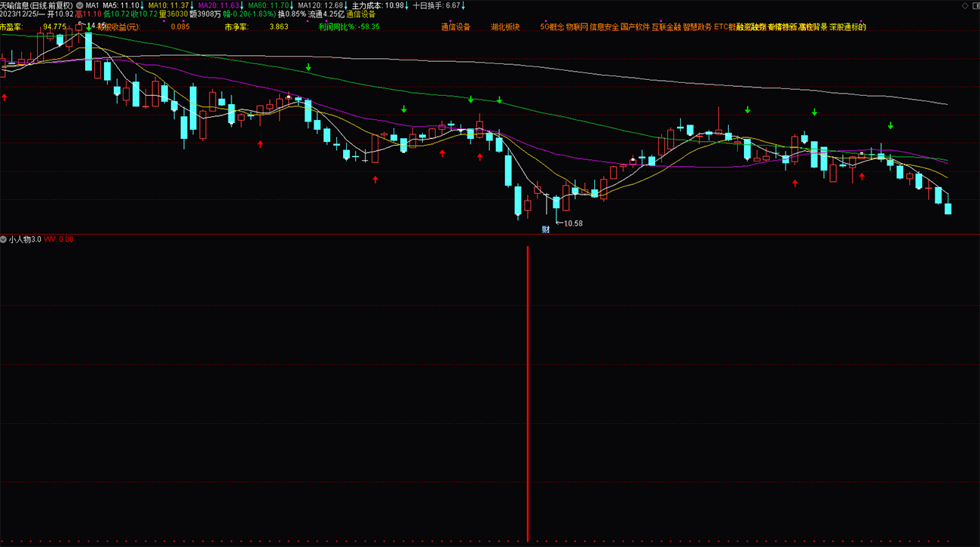Viewport: 980px width, 547px height.
Task: Click 每股收益(元) value 0.085
Action: [180, 26]
